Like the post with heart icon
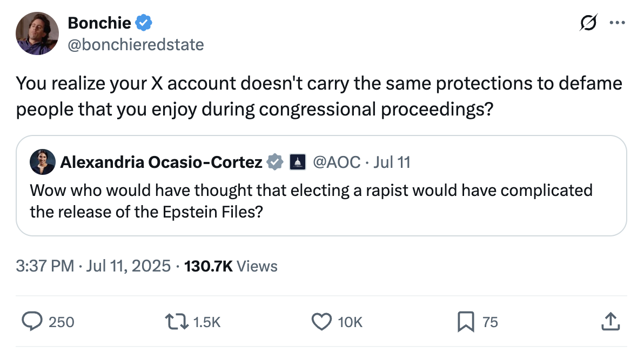The height and width of the screenshot is (353, 644). 321,322
